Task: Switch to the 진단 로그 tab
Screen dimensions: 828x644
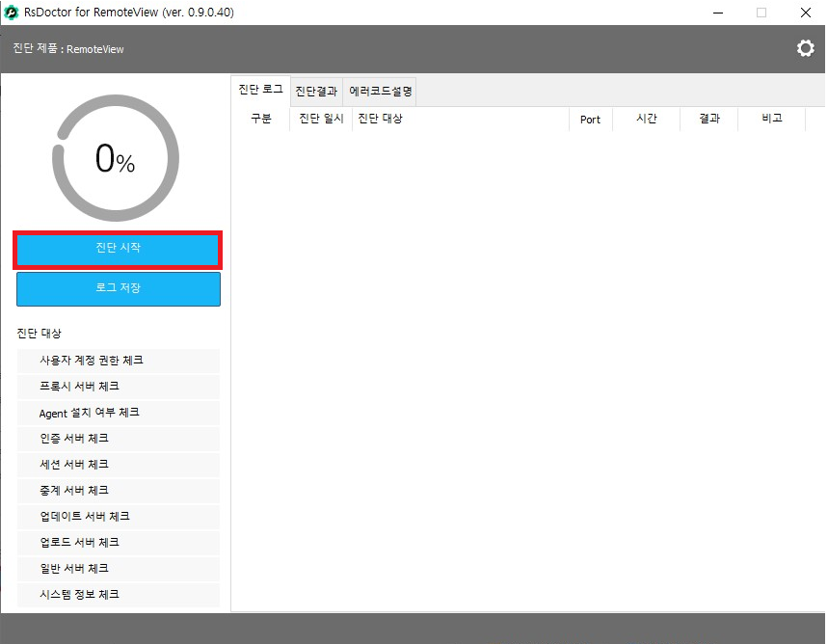Action: click(x=260, y=90)
